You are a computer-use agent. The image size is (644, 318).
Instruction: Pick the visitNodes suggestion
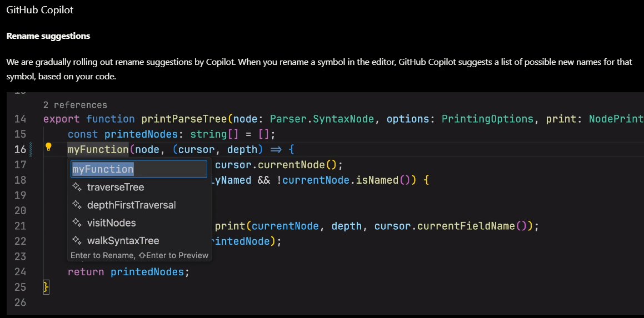[139, 223]
